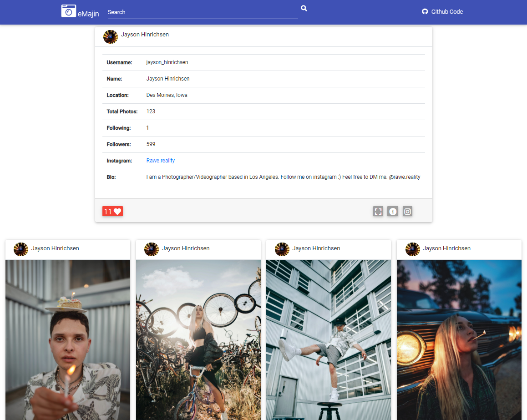Expand the profile with the fullscreen icon
527x420 pixels.
[x=378, y=211]
